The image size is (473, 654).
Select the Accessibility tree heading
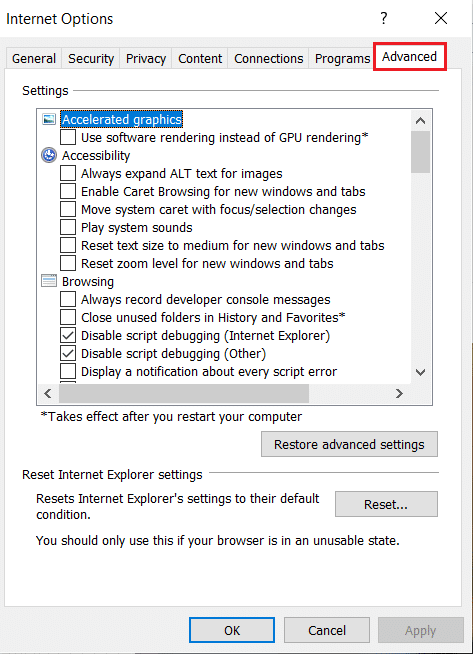pyautogui.click(x=96, y=155)
